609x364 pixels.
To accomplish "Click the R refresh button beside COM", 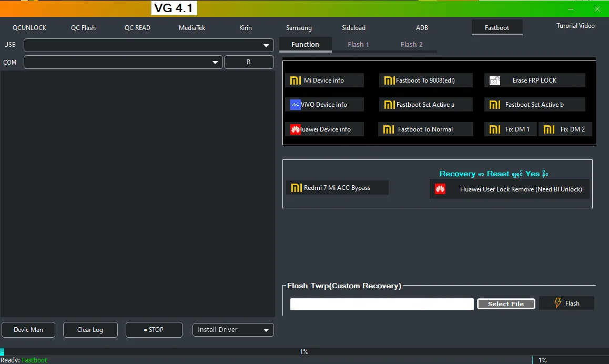I will [249, 62].
